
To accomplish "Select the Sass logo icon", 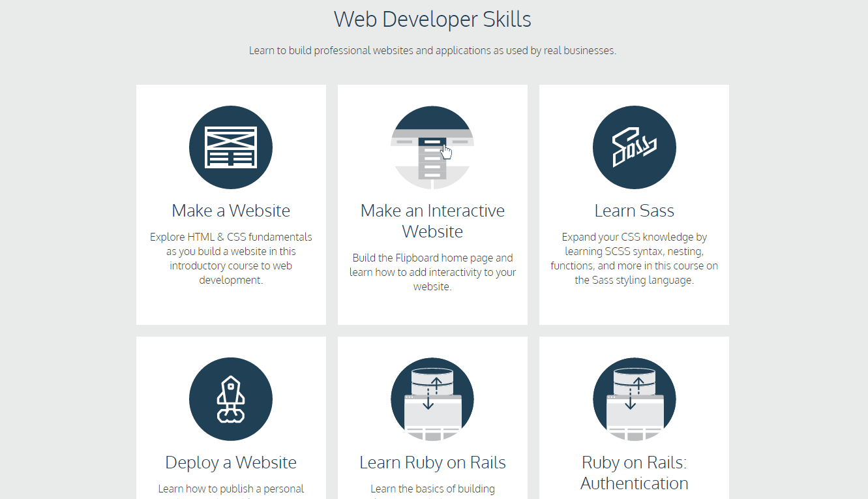I will [x=634, y=147].
